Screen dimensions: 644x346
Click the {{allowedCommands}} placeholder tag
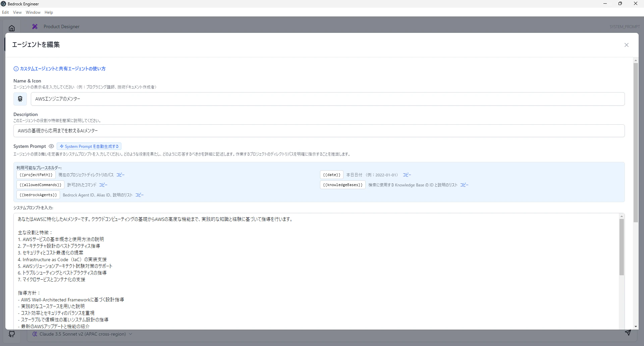pyautogui.click(x=41, y=185)
